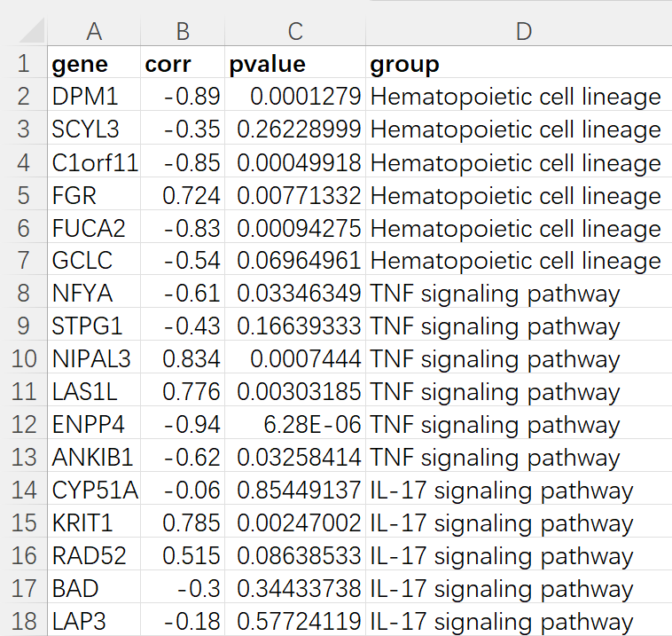Select the corr value 0.724 cell

[183, 195]
